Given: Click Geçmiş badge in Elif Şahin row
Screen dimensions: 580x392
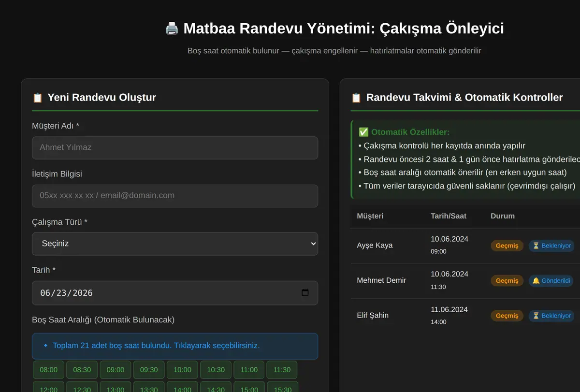Looking at the screenshot, I should (507, 316).
